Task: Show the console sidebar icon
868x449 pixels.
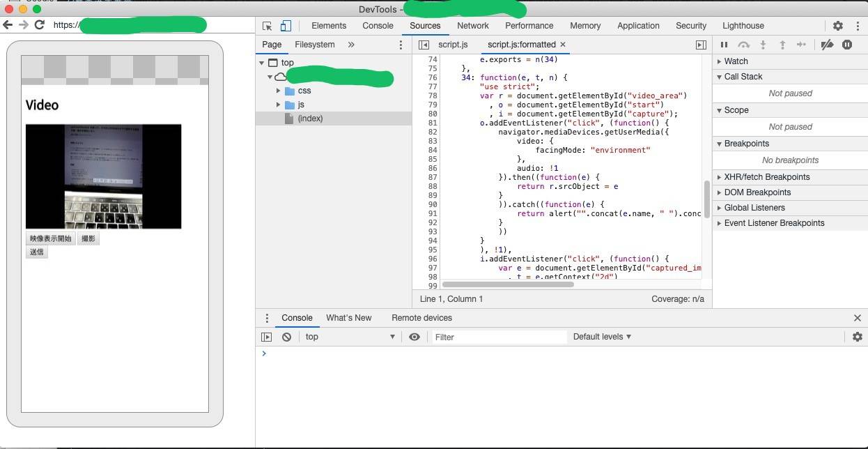Action: [x=266, y=337]
